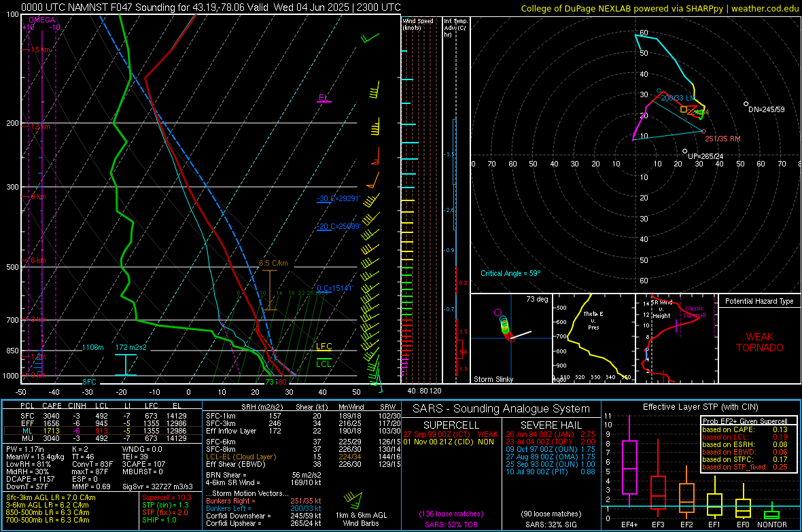This screenshot has height=532, width=802.
Task: Click 'SR Wind v. Height' panel label
Action: pyautogui.click(x=661, y=309)
